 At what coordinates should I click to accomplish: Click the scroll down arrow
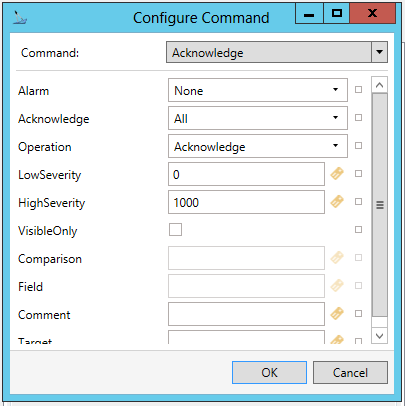pyautogui.click(x=379, y=335)
